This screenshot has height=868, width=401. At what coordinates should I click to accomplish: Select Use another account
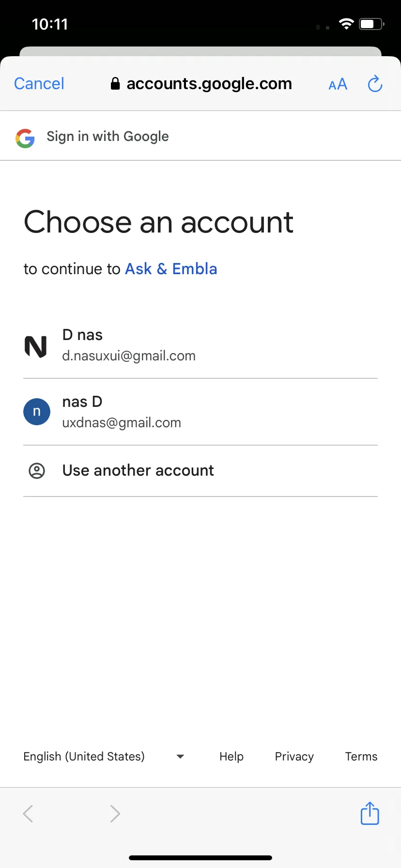138,470
